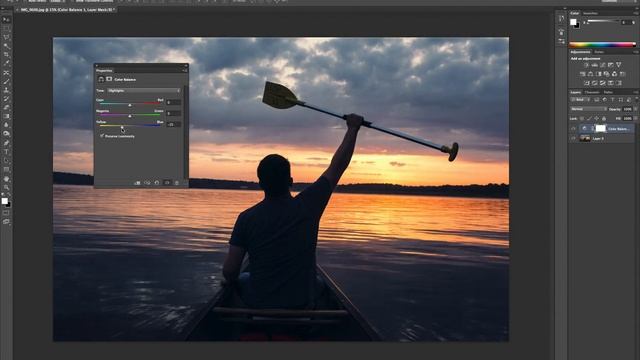Select the Rectangle shape tool
640x360 pixels.
[6, 170]
